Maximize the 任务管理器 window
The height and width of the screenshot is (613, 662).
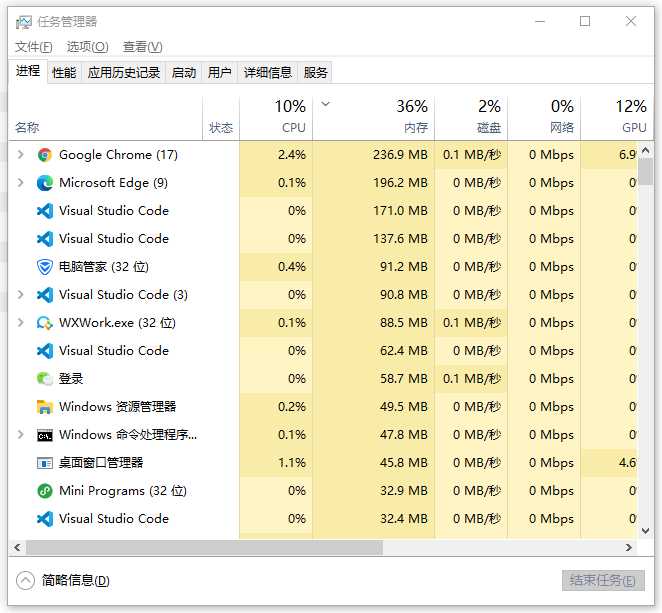pos(585,21)
